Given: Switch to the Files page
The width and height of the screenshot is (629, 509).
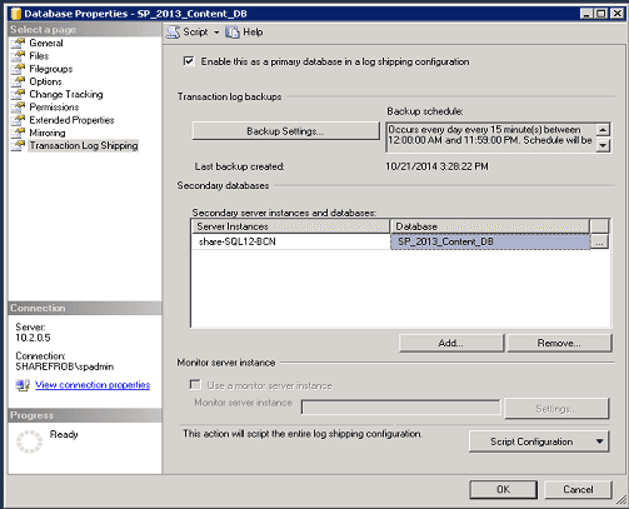Looking at the screenshot, I should click(39, 56).
